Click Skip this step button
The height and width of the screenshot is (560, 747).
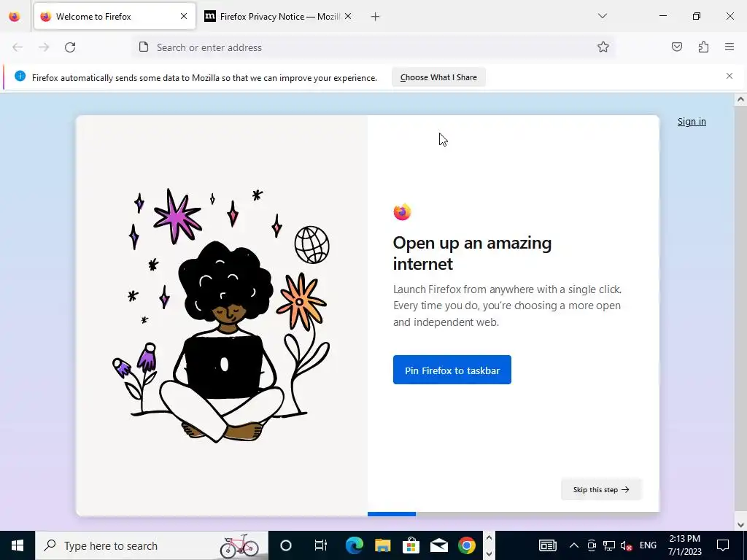[601, 489]
